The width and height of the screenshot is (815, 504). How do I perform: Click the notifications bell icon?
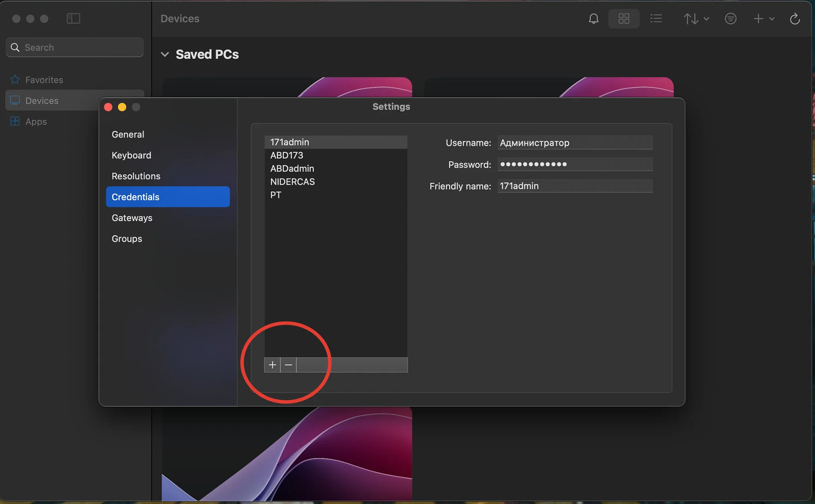coord(593,19)
